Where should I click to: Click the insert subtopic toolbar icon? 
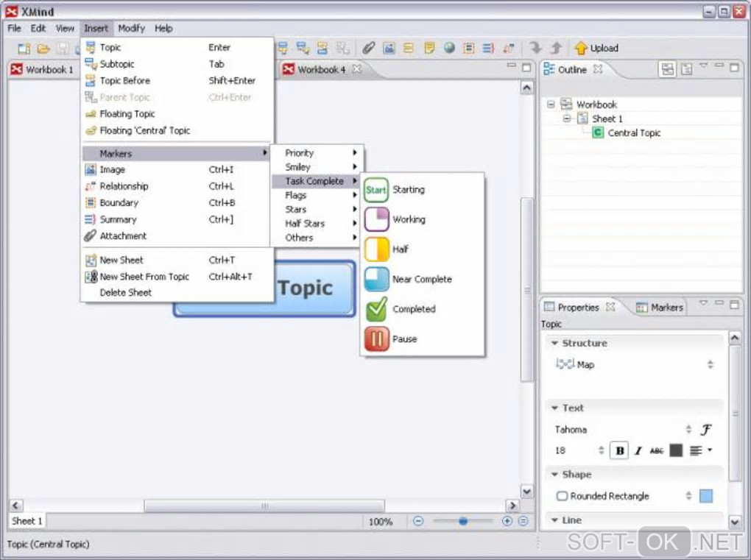click(303, 48)
